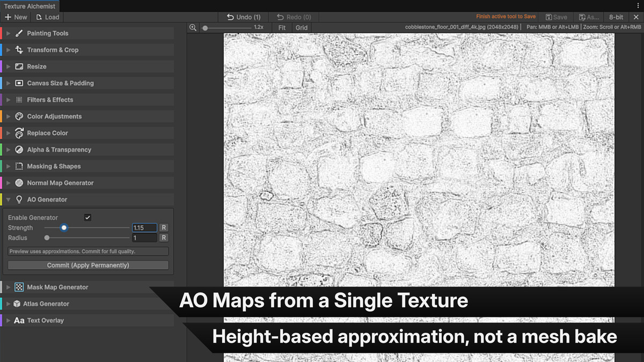Expand the Normal Map Generator arrow
Screen dimensions: 644x362
coord(8,183)
